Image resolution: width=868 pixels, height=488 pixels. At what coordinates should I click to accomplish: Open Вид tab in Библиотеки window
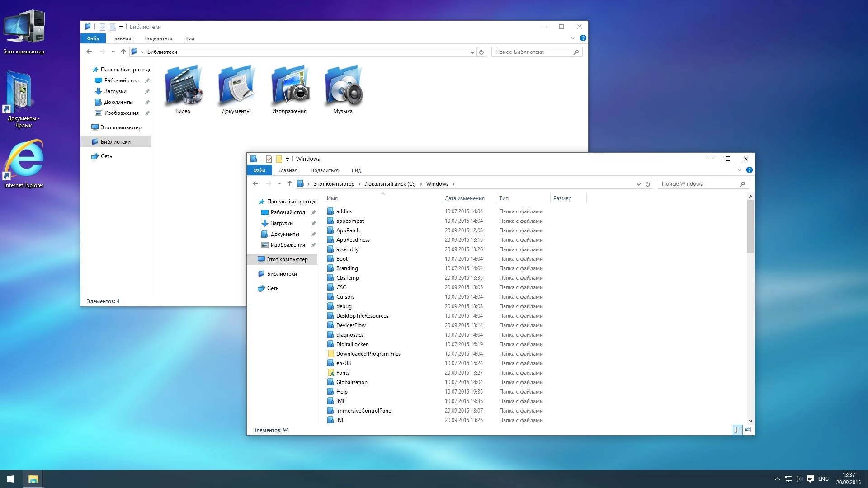[x=190, y=38]
